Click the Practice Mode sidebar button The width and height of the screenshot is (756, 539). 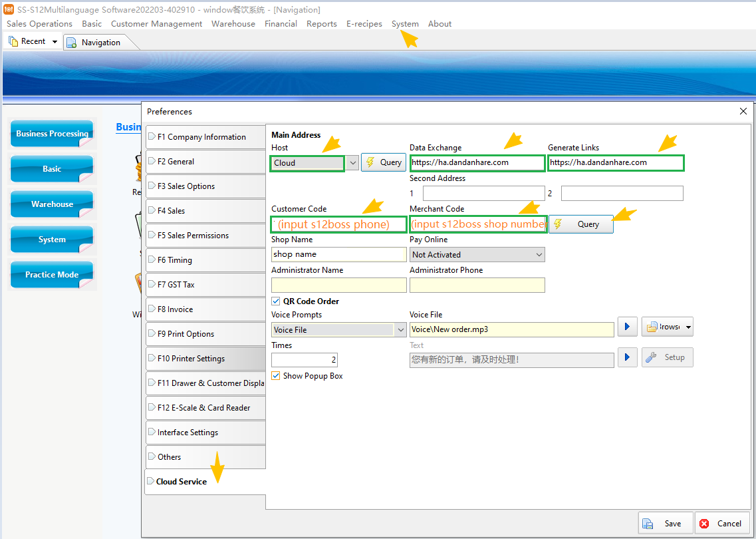[52, 275]
